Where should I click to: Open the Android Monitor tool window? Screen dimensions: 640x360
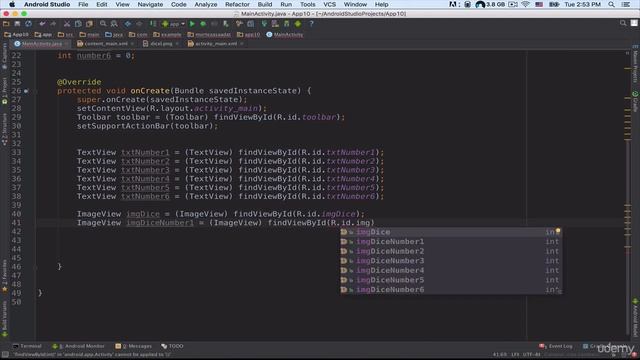pos(78,346)
